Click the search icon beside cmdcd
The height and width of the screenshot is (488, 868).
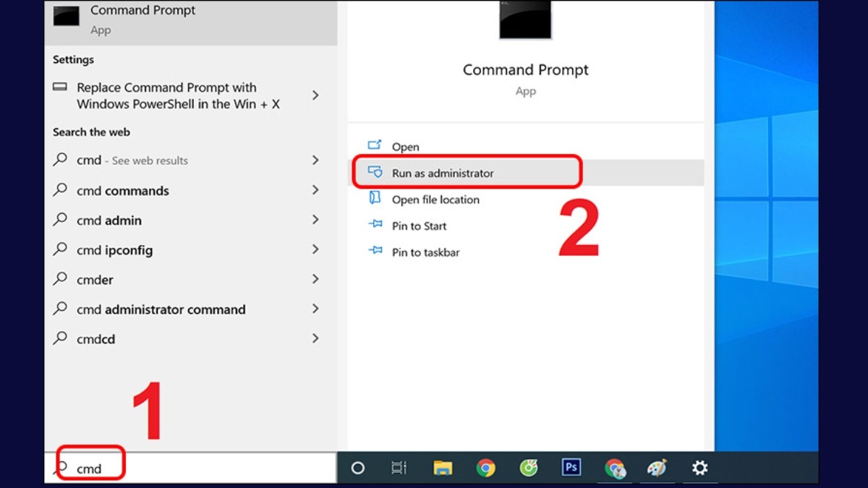[x=60, y=338]
